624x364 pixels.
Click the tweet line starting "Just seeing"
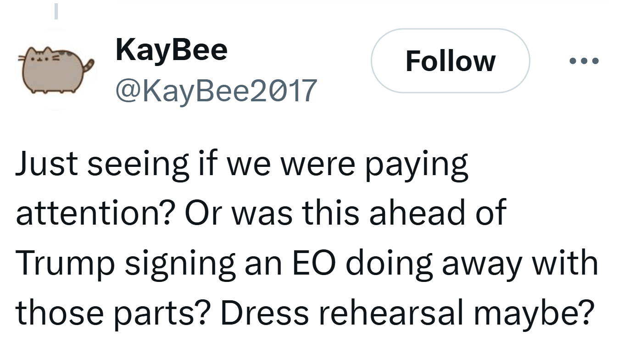[242, 164]
